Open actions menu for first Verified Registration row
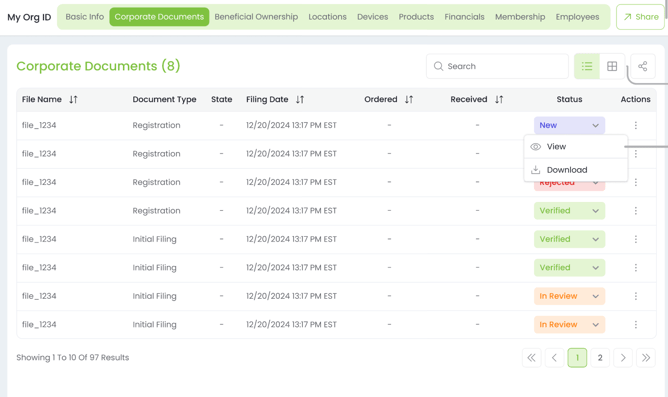 (x=636, y=211)
